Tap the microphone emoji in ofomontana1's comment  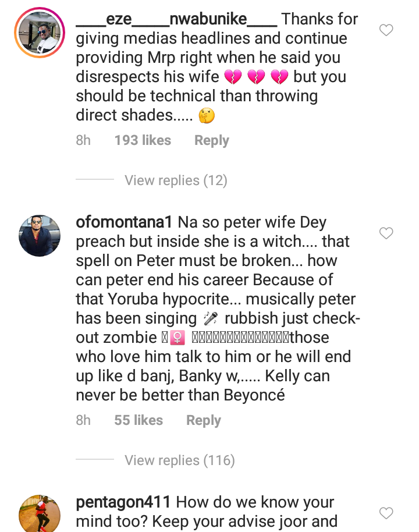pyautogui.click(x=211, y=318)
